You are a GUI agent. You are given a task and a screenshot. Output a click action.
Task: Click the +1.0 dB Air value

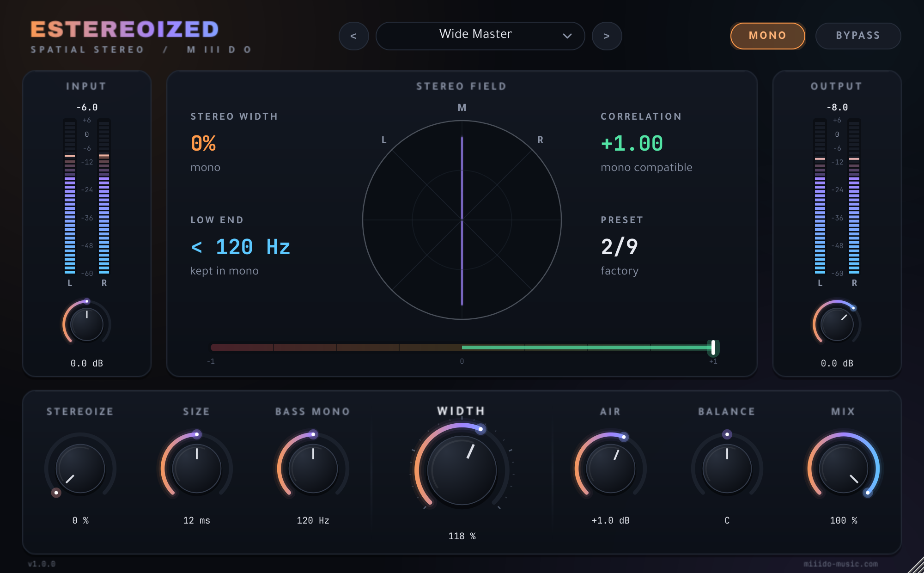tap(611, 520)
